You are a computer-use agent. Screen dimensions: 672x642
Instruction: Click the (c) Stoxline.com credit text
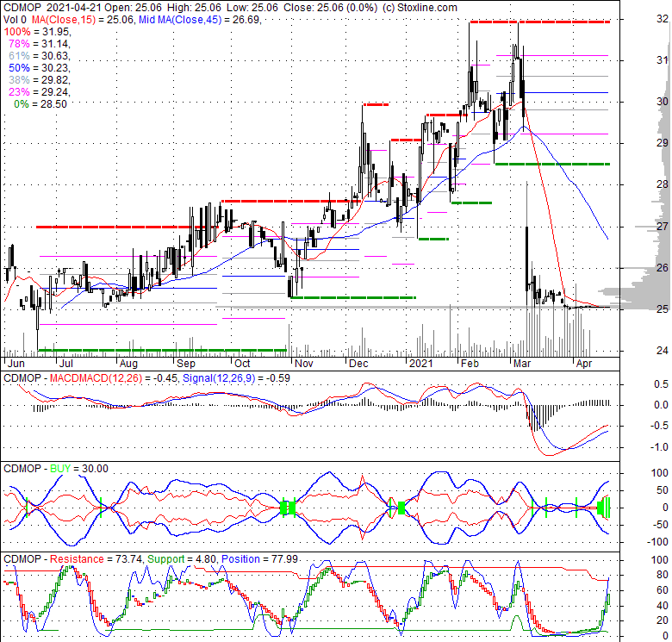(x=420, y=8)
